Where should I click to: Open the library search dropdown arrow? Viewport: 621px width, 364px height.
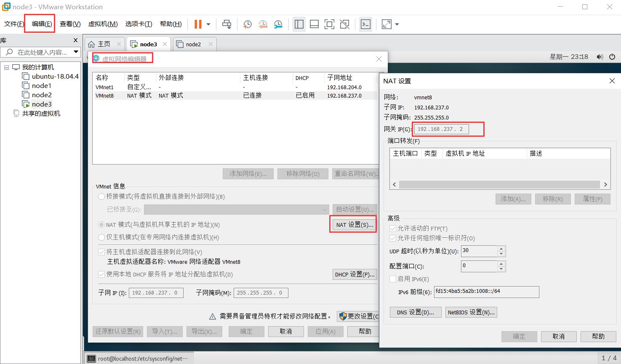tap(76, 52)
